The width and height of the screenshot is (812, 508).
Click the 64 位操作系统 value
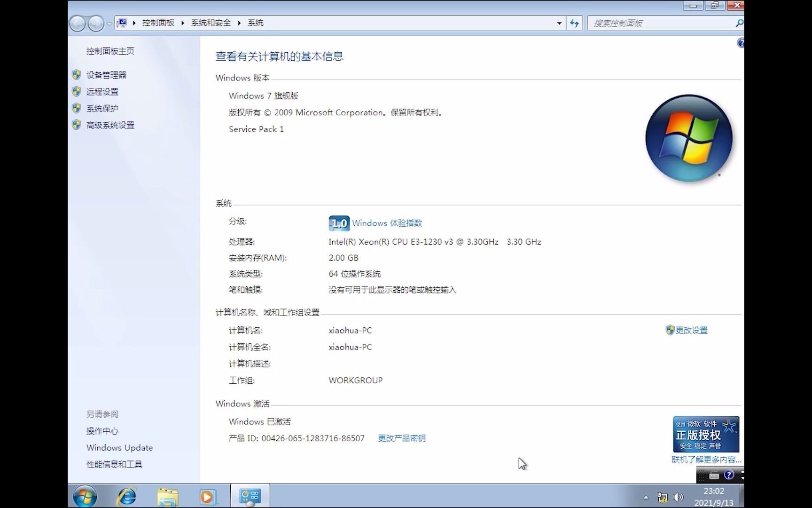tap(355, 274)
